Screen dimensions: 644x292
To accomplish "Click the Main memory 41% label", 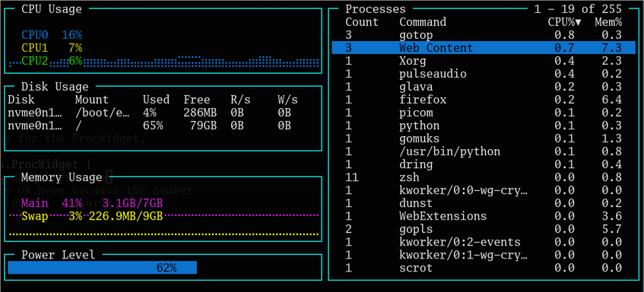I will pyautogui.click(x=52, y=203).
